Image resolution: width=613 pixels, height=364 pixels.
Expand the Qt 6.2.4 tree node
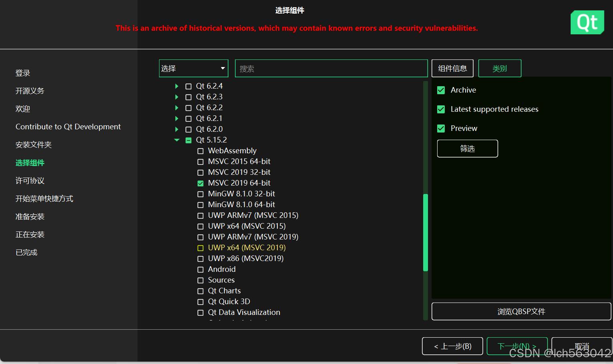click(x=177, y=86)
